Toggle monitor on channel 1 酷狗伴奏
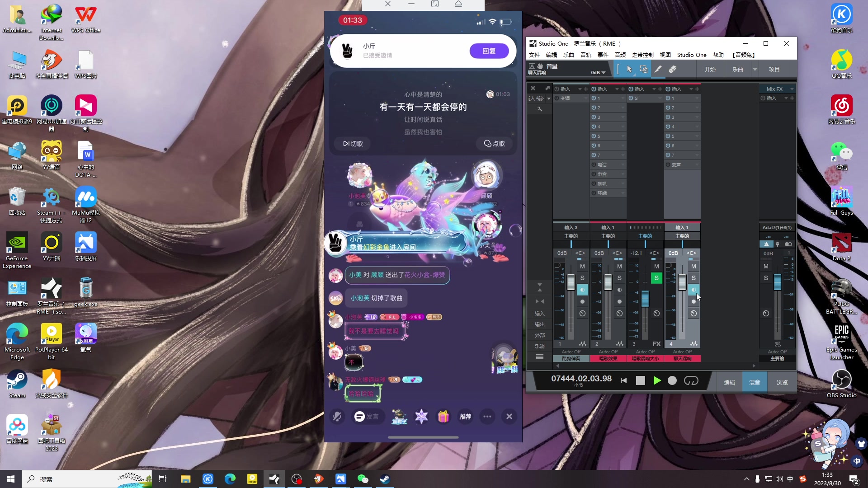Viewport: 868px width, 488px height. point(582,290)
